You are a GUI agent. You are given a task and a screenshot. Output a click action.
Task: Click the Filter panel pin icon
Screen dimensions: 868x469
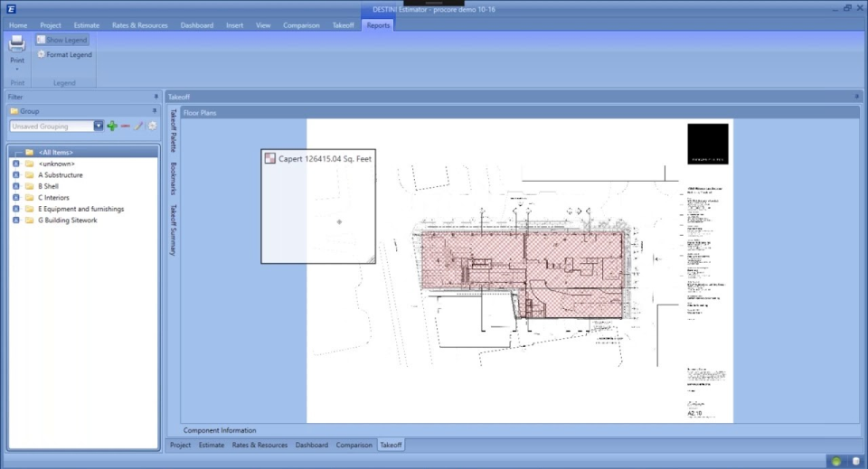click(x=156, y=97)
